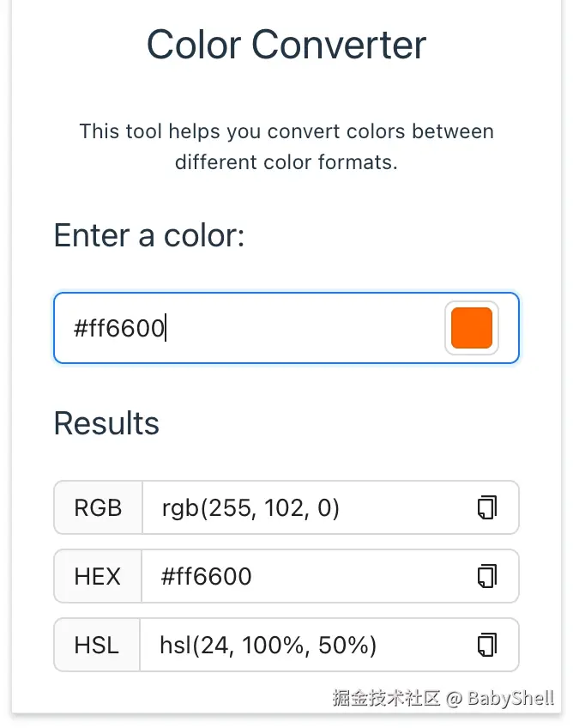573x728 pixels.
Task: Click the 'Enter a color:' label
Action: pyautogui.click(x=149, y=235)
